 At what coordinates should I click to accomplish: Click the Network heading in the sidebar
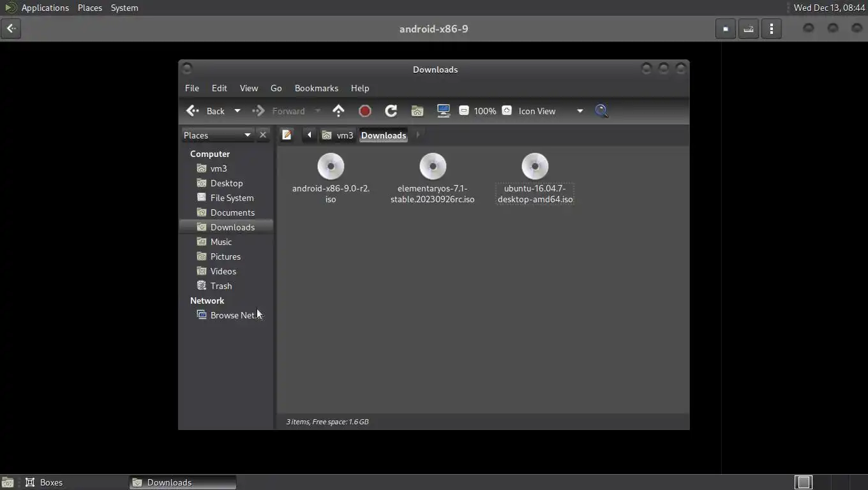pos(207,301)
